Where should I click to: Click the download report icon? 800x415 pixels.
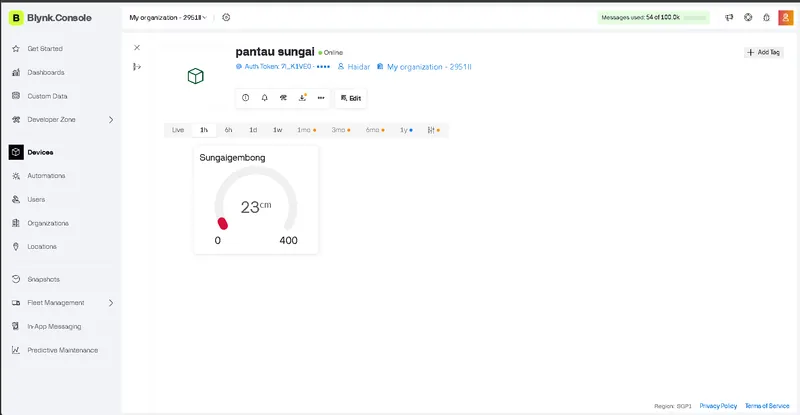pos(302,98)
